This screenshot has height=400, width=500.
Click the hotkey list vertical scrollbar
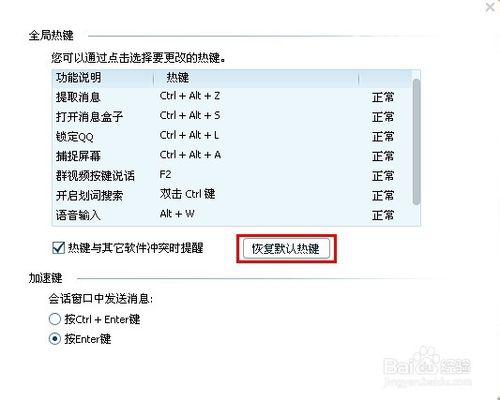[416, 142]
